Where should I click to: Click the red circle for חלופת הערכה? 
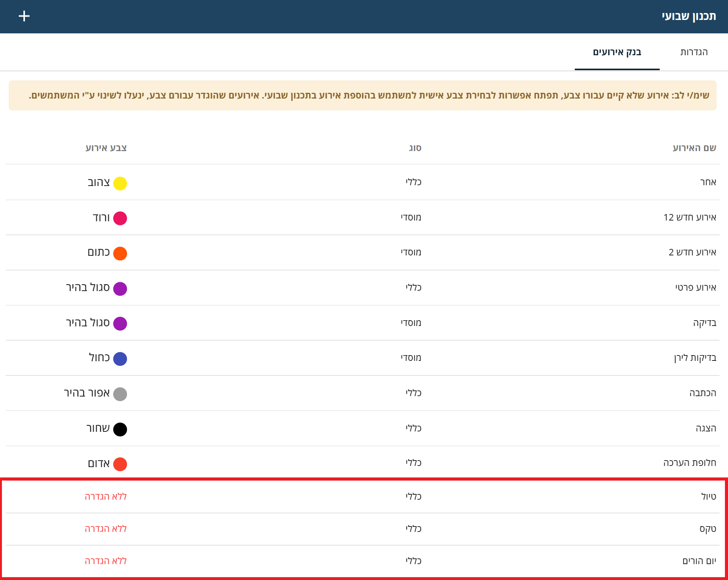[120, 464]
